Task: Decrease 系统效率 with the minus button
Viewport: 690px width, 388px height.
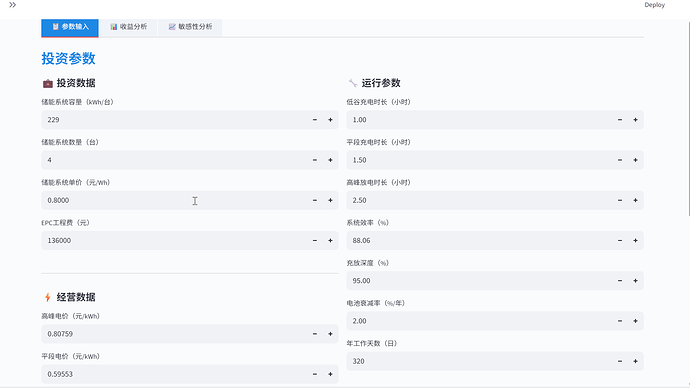Action: point(620,241)
